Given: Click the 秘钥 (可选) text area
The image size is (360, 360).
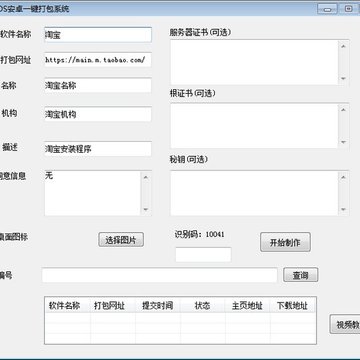Looking at the screenshot, I should 260,193.
